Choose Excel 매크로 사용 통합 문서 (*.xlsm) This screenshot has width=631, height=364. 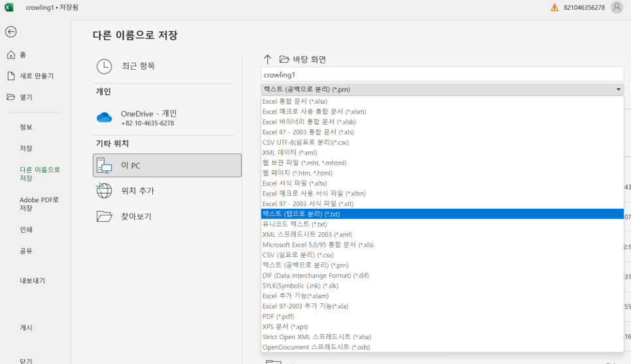tap(442, 112)
